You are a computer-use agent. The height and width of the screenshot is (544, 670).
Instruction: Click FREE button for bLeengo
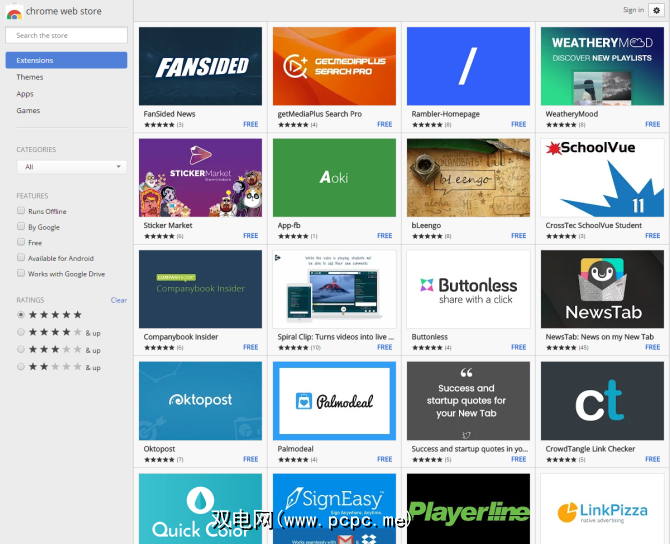(x=518, y=236)
